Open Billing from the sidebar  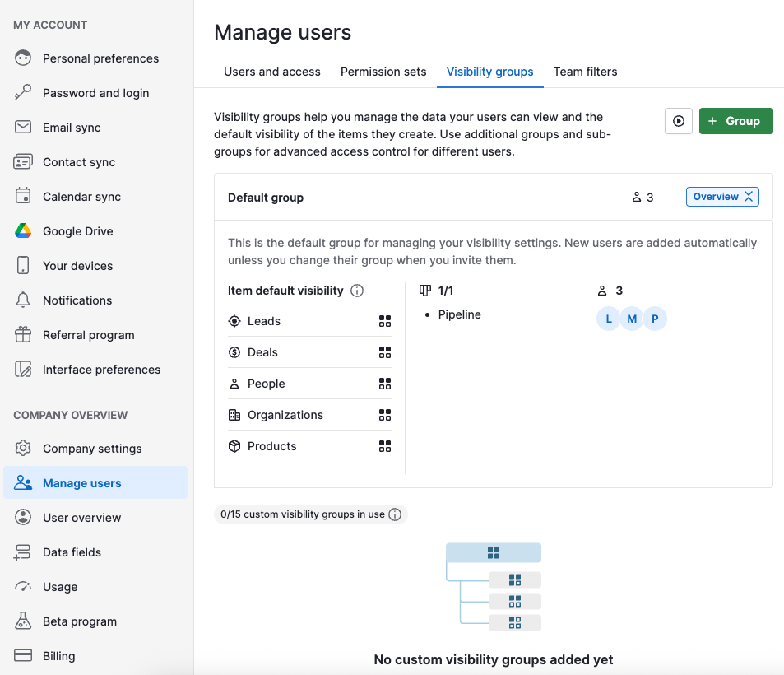(58, 656)
